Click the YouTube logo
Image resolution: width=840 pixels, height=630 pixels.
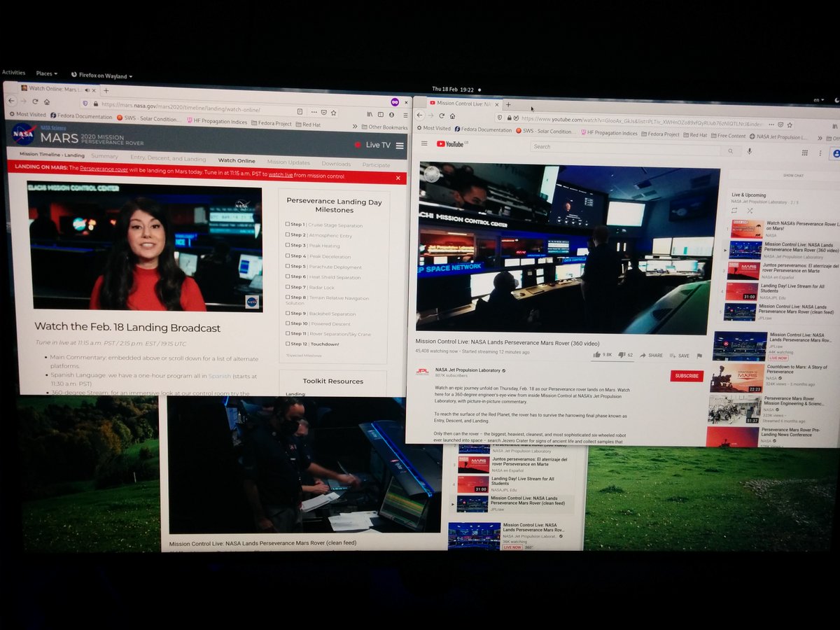[x=451, y=144]
